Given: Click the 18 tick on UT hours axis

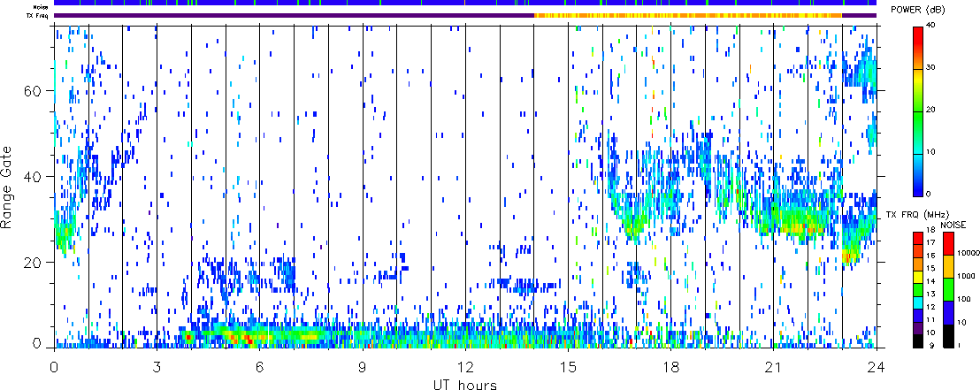Looking at the screenshot, I should coord(670,366).
